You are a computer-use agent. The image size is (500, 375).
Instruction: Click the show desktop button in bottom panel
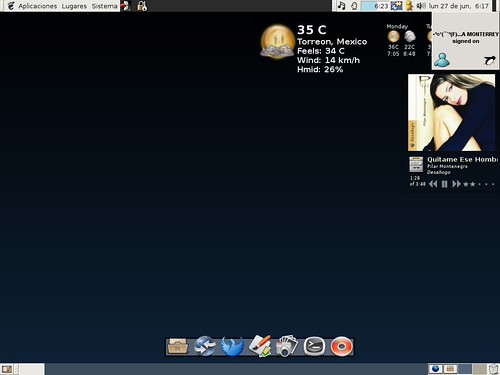pyautogui.click(x=7, y=369)
